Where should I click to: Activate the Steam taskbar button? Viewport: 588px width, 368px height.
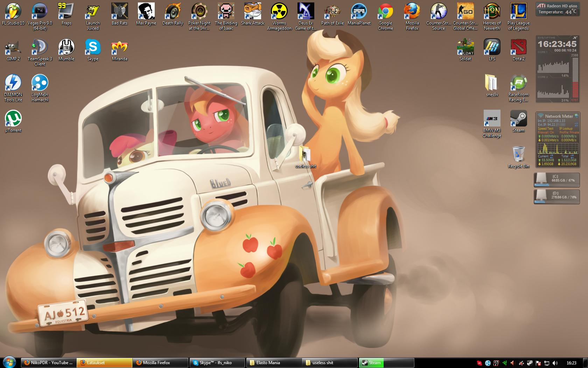(387, 363)
